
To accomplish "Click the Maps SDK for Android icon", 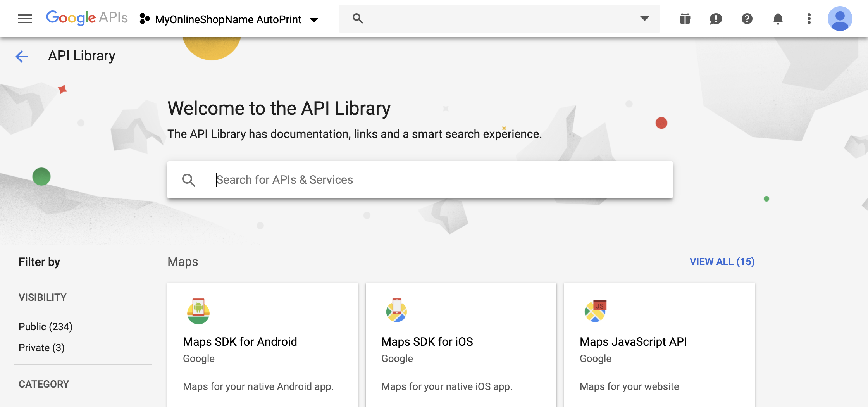I will click(x=198, y=311).
